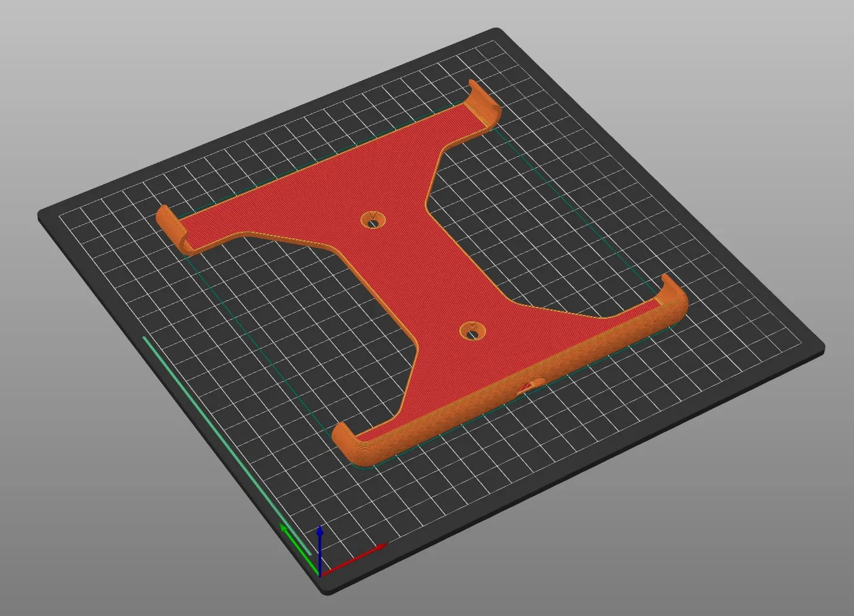Image resolution: width=854 pixels, height=616 pixels.
Task: Click the axis origin at the bed corner
Action: (x=320, y=573)
